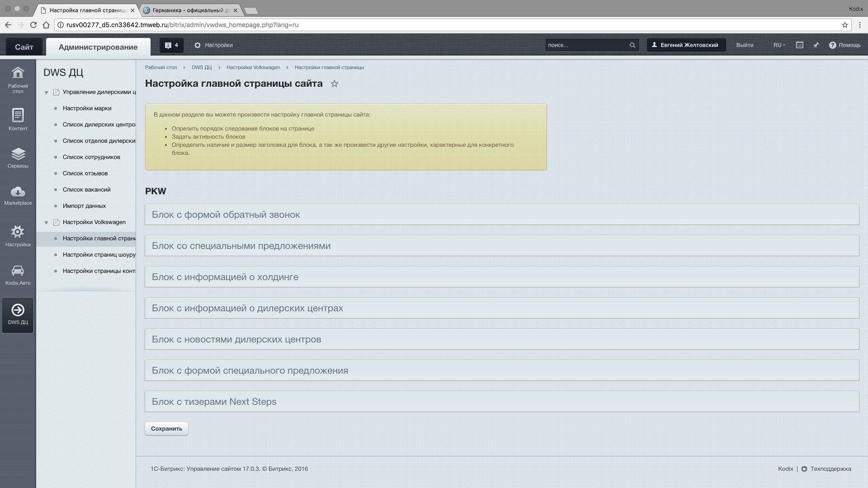Reload the browser page

pos(33,25)
